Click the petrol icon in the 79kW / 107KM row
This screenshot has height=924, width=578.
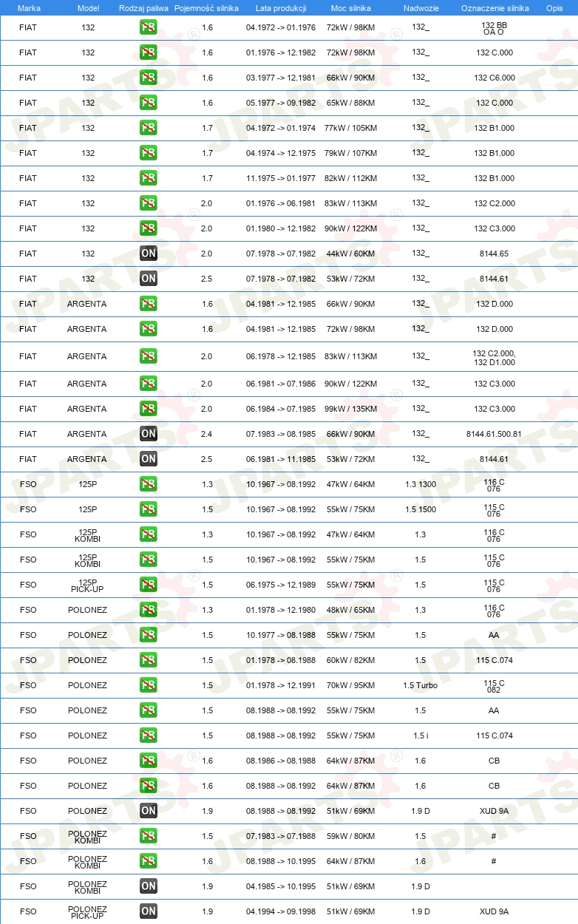149,153
